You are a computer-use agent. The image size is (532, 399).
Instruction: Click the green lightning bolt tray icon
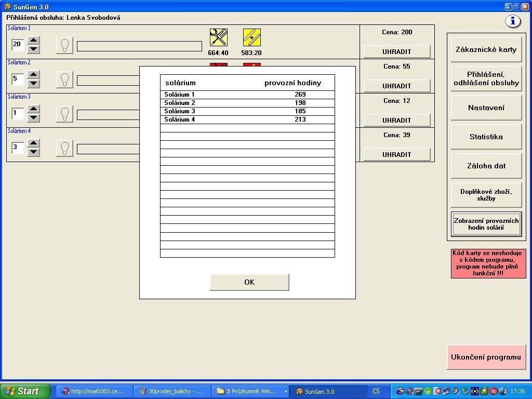[x=485, y=391]
